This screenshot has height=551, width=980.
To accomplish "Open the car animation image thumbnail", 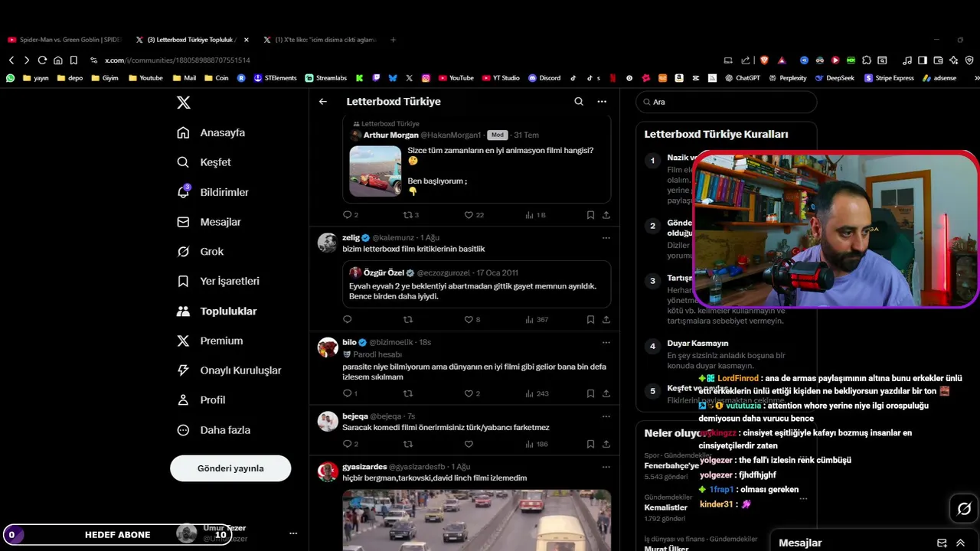I will coord(375,171).
